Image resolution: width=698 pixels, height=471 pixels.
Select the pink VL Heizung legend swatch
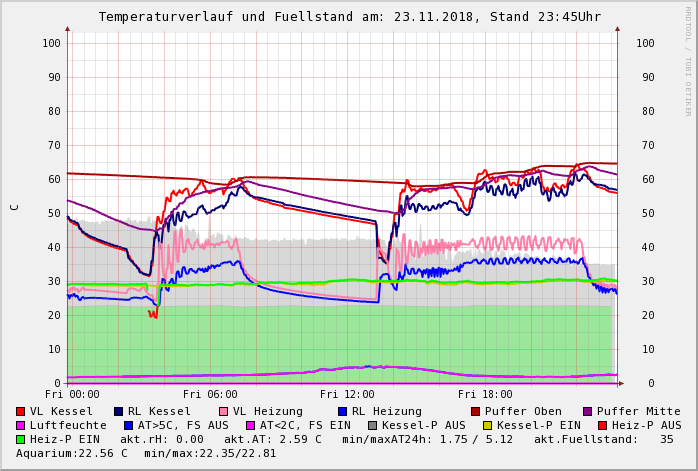tap(224, 411)
